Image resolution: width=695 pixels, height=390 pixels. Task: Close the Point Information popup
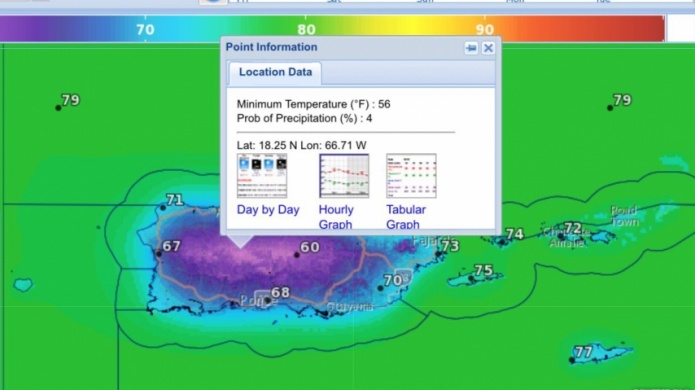click(488, 48)
